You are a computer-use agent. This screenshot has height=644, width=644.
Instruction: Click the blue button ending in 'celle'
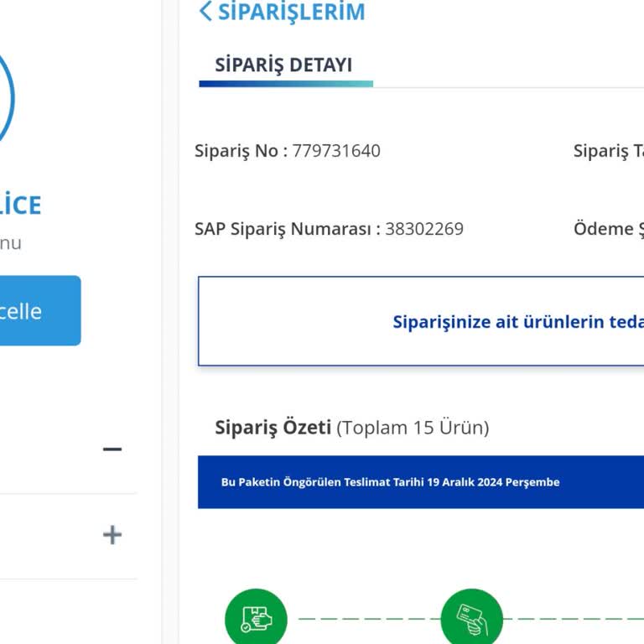(x=40, y=310)
